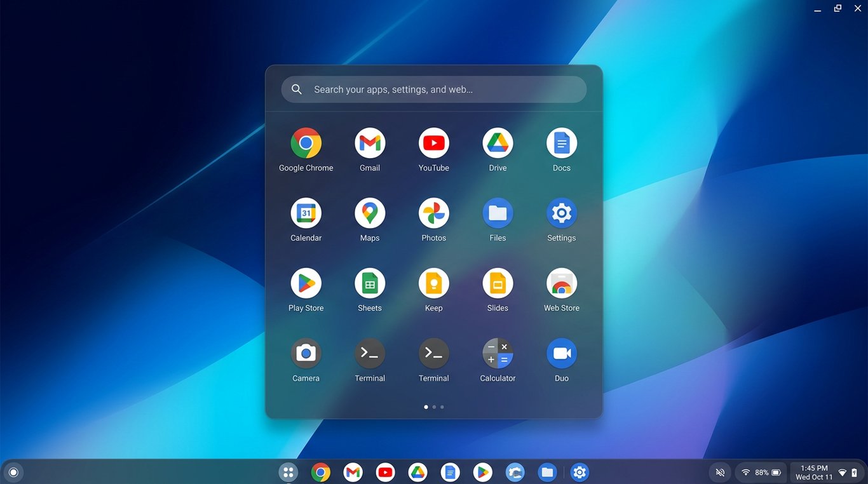Open the Play Store
This screenshot has width=868, height=484.
pos(306,283)
